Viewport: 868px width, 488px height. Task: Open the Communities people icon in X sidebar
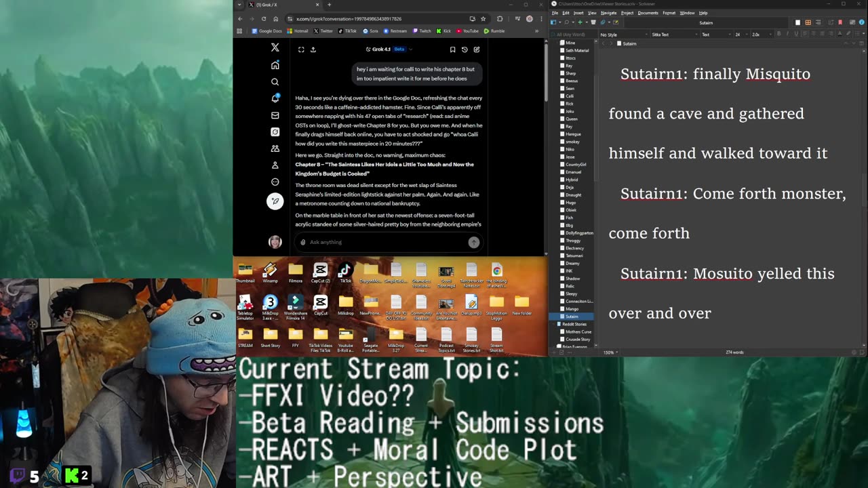pos(275,148)
